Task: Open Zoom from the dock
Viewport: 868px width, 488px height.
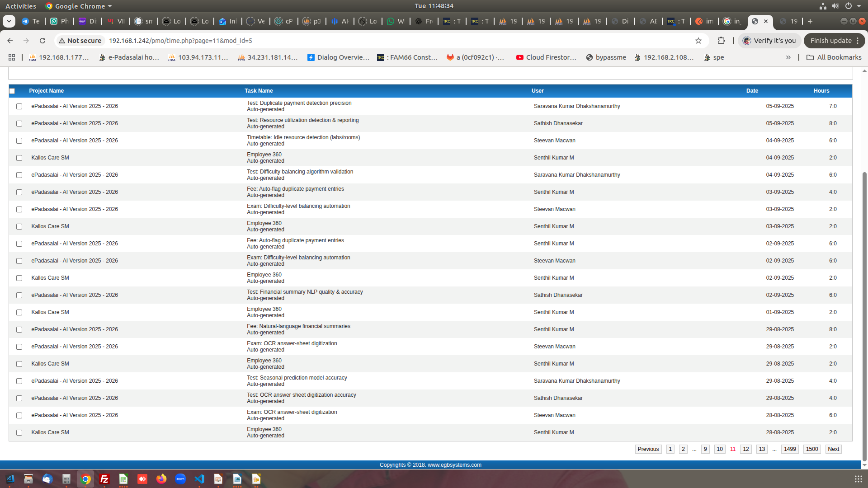Action: click(x=180, y=479)
